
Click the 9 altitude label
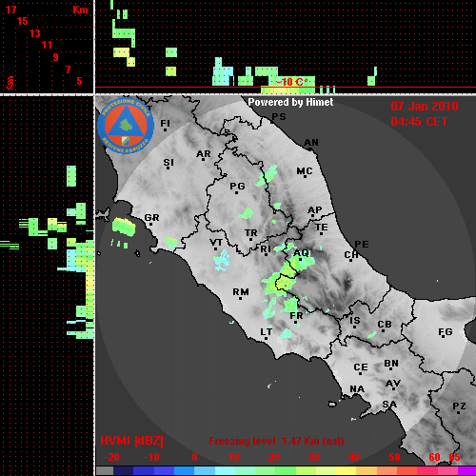pyautogui.click(x=56, y=57)
